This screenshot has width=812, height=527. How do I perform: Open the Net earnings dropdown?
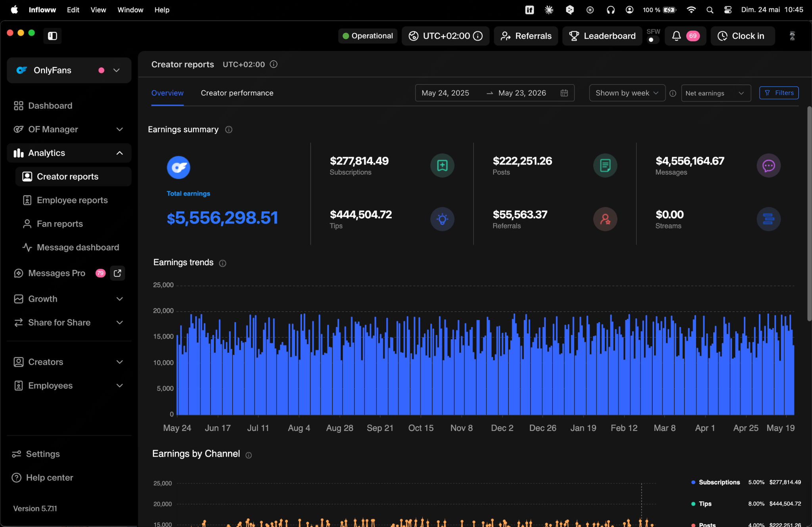pos(716,93)
